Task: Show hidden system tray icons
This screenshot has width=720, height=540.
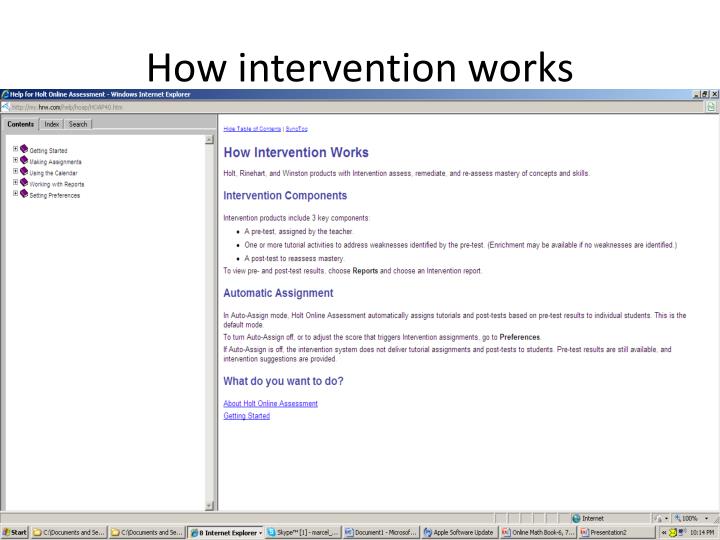Action: (664, 533)
